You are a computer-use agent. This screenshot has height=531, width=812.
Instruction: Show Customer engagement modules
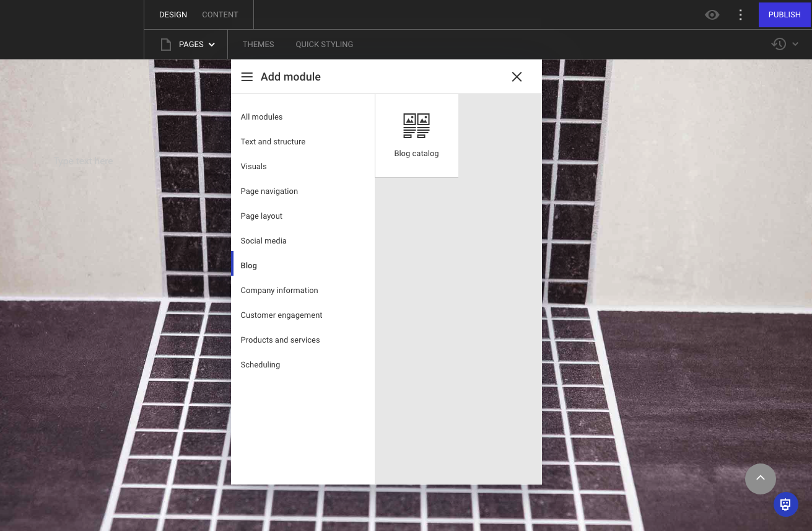303,315
